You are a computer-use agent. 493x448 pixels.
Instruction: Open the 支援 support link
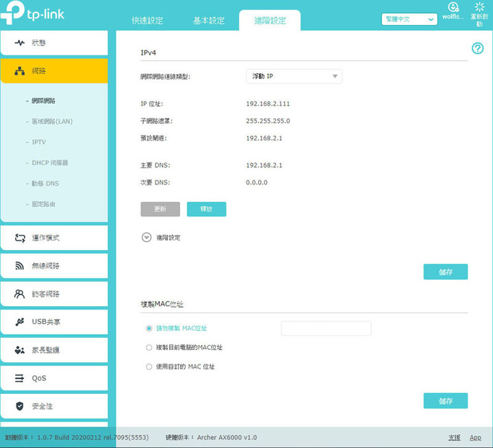(454, 438)
